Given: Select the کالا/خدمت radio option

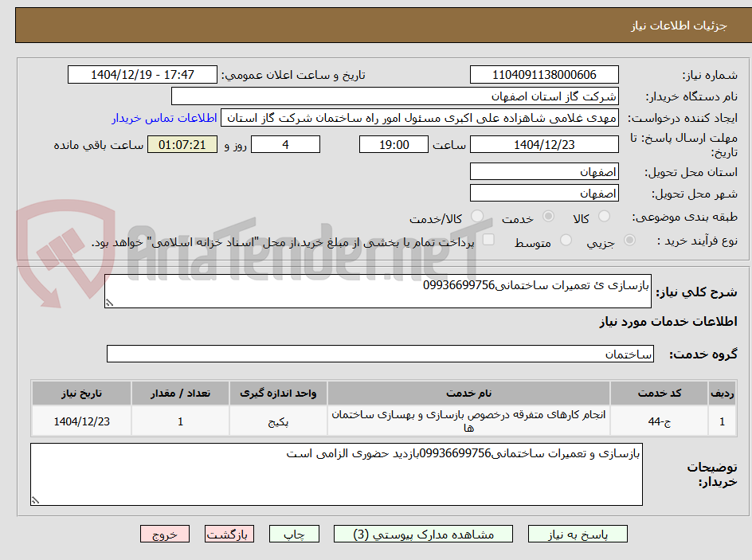Looking at the screenshot, I should point(476,217).
